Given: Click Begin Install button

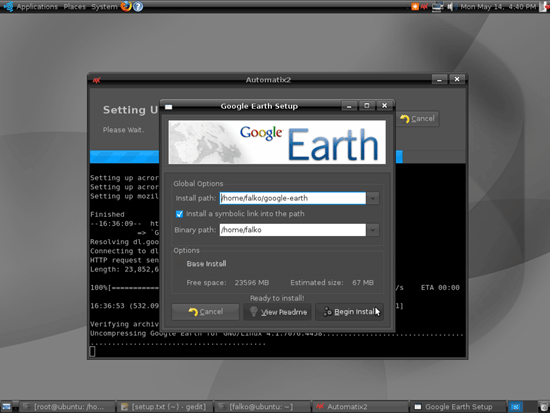Looking at the screenshot, I should (x=349, y=312).
